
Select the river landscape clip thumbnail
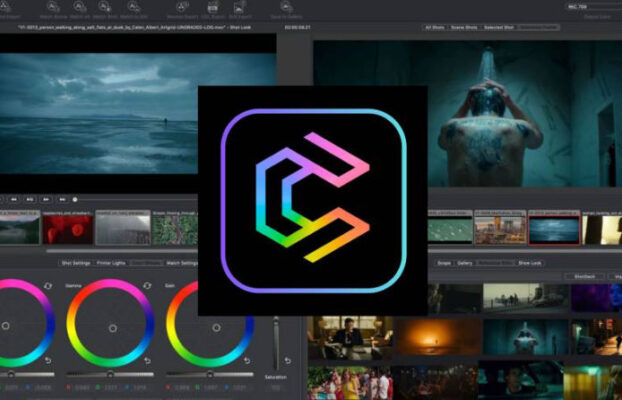point(20,227)
